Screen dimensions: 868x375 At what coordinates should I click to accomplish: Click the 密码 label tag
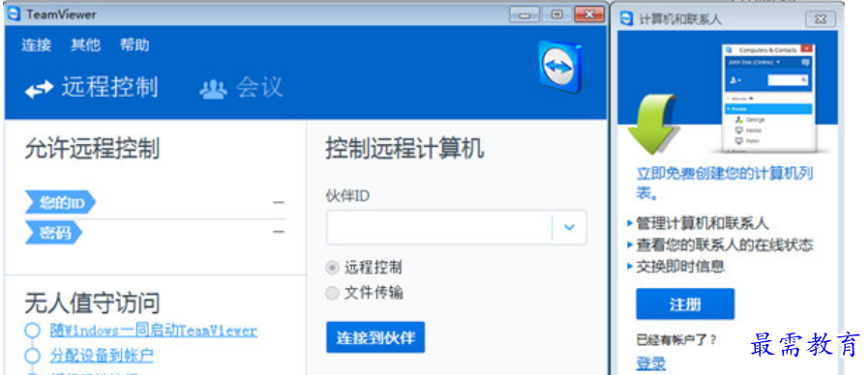click(53, 233)
